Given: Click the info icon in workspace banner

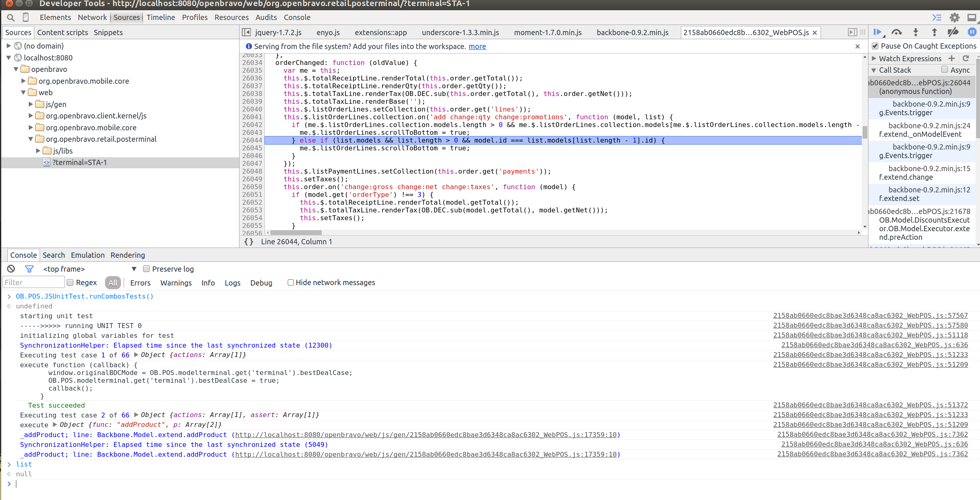Looking at the screenshot, I should coord(248,46).
